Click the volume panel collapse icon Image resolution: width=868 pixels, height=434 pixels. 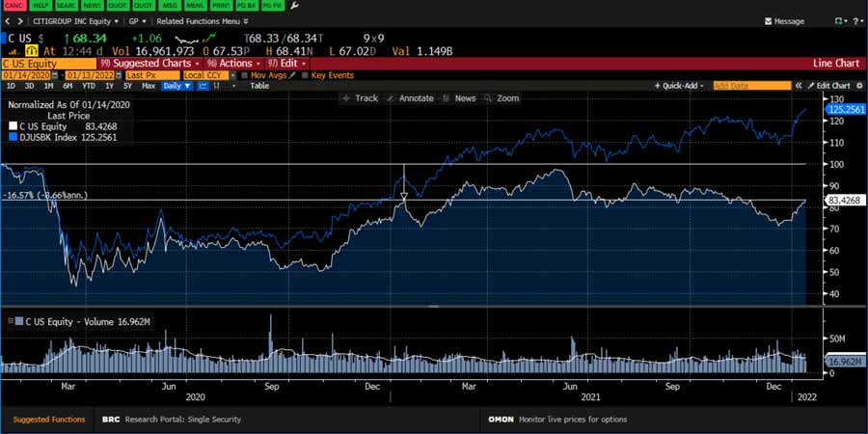pos(10,321)
